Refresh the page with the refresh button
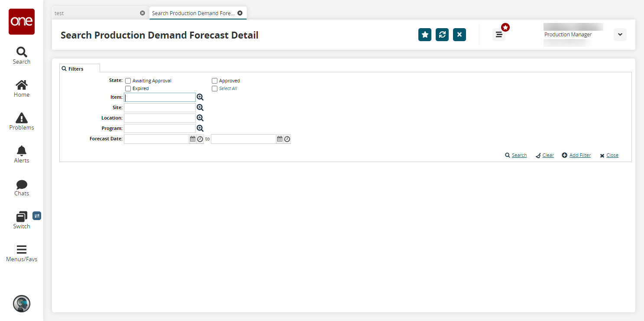This screenshot has height=321, width=644. pyautogui.click(x=442, y=35)
